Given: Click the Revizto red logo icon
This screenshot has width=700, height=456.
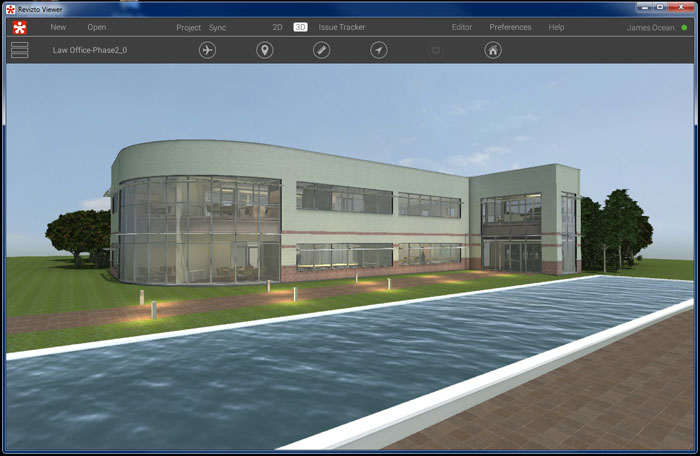Looking at the screenshot, I should [x=20, y=28].
